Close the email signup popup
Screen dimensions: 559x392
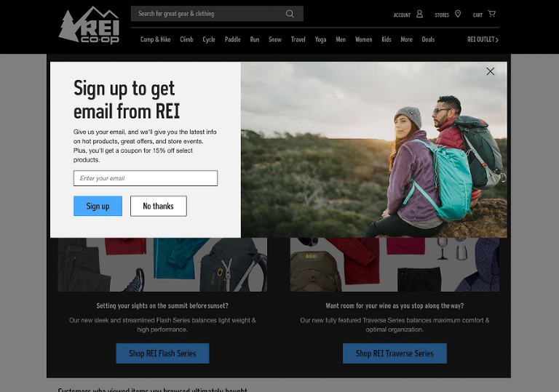490,71
